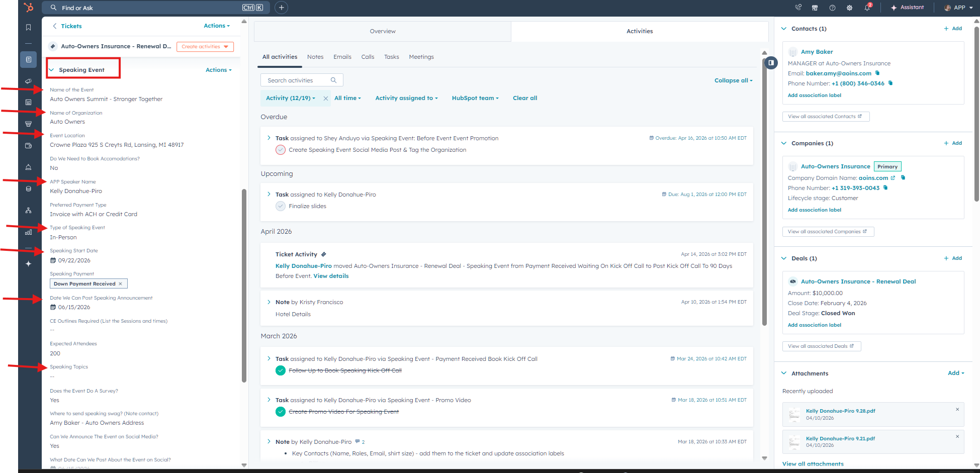The height and width of the screenshot is (473, 980).
Task: Open the notifications bell
Action: (x=867, y=8)
